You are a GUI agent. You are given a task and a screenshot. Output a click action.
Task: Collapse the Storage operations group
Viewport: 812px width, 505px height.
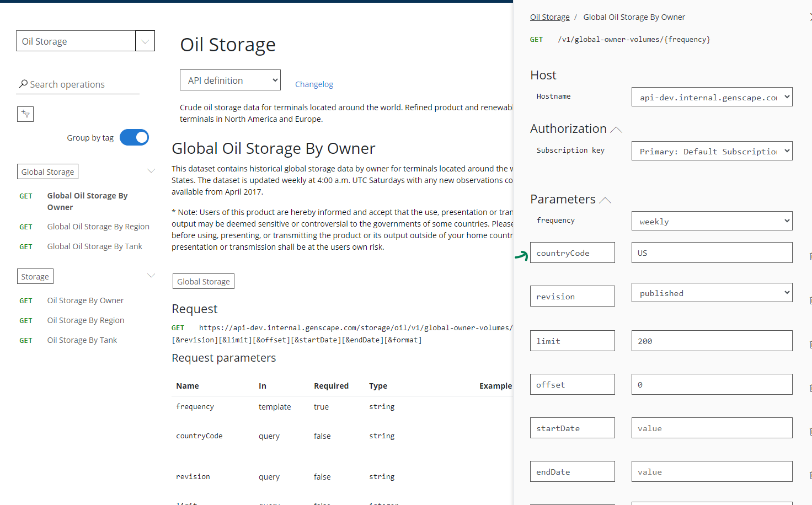[x=151, y=276]
